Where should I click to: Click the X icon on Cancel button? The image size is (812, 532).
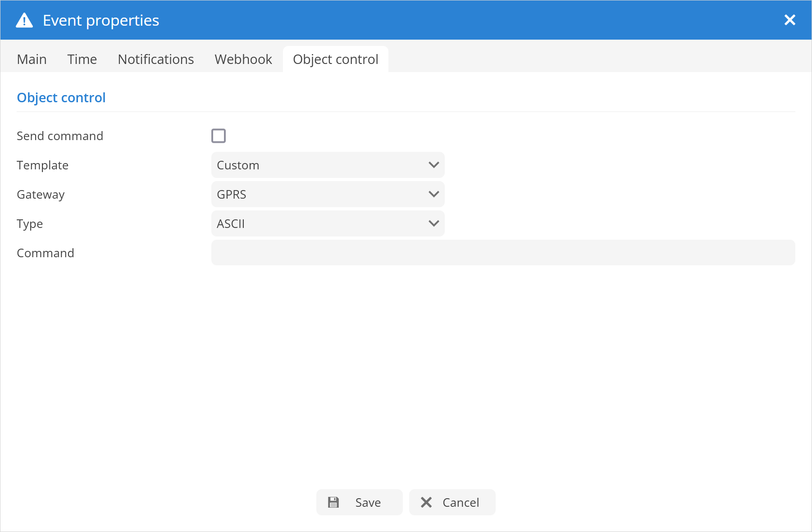point(426,502)
